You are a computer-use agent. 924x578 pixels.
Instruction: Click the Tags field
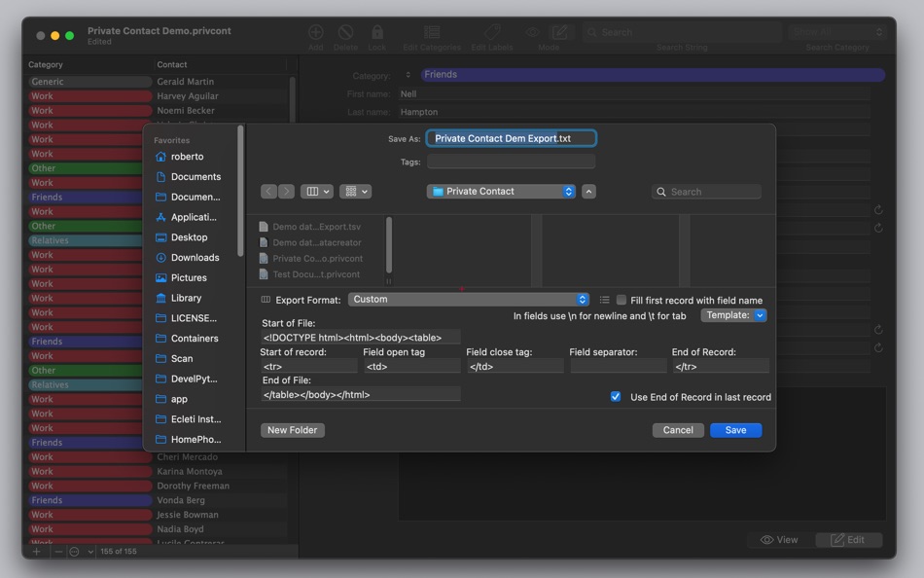[x=511, y=161]
